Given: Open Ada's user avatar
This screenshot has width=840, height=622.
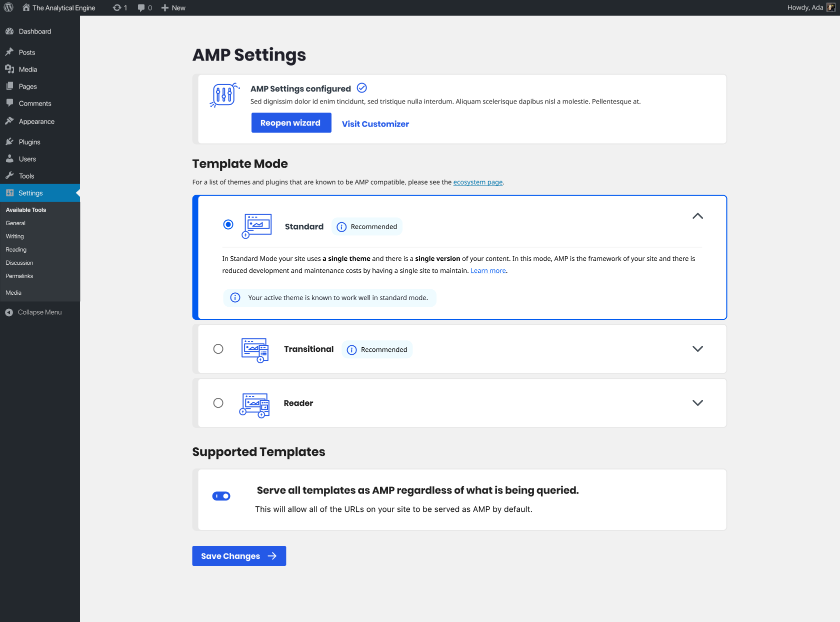Looking at the screenshot, I should click(x=831, y=8).
